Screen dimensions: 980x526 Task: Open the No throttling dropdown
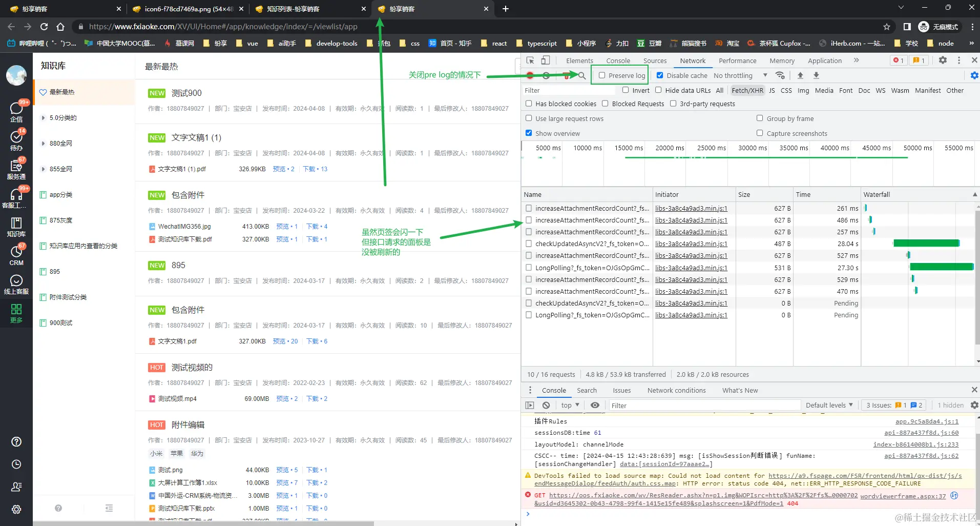tap(740, 75)
